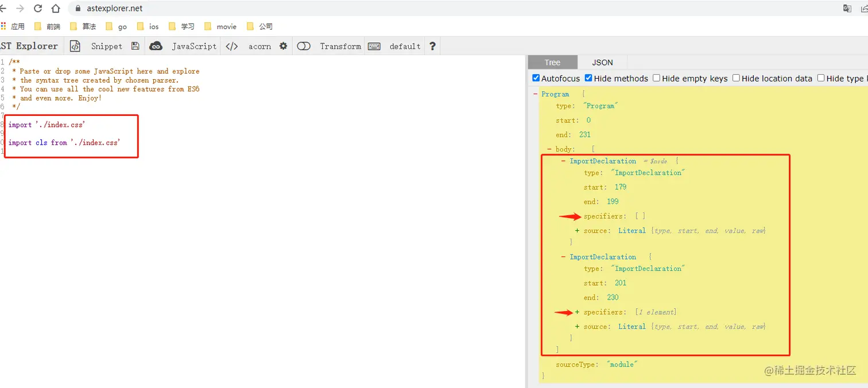
Task: Place cursor on import cls from line
Action: [64, 142]
